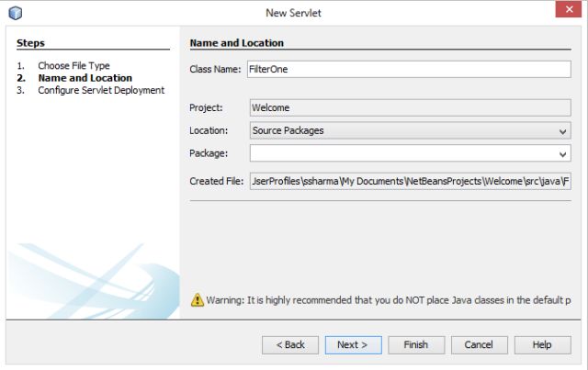Click inside the empty Package text area
The image size is (588, 370).
click(x=401, y=153)
